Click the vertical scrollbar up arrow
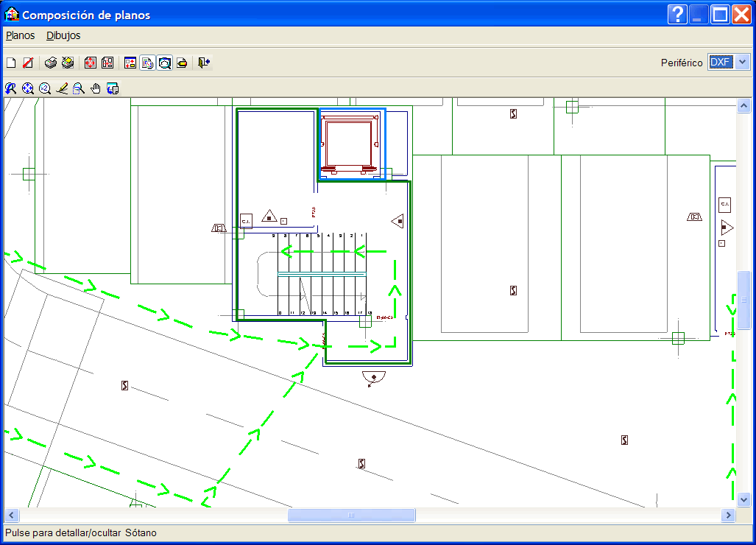The image size is (756, 545). [x=743, y=105]
